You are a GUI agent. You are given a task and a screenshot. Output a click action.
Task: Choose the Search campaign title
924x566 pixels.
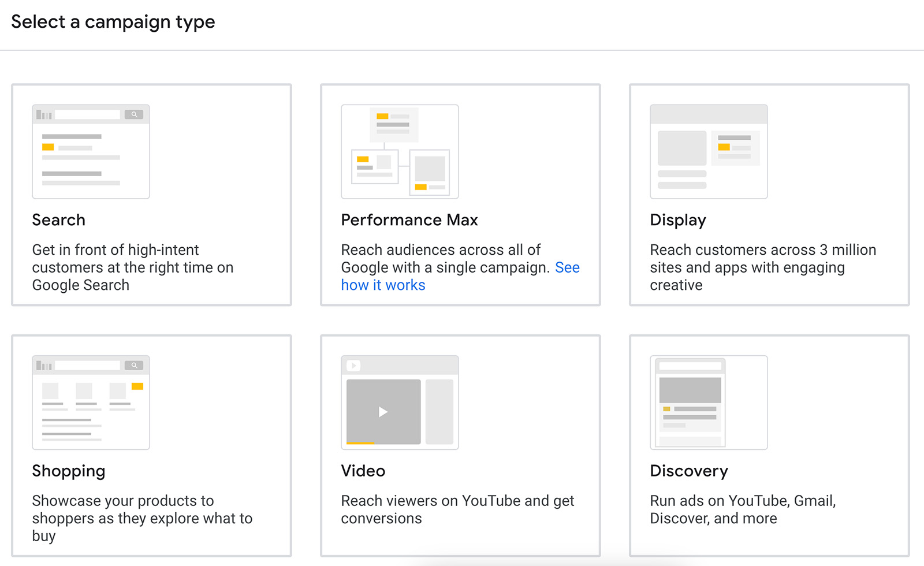(59, 220)
